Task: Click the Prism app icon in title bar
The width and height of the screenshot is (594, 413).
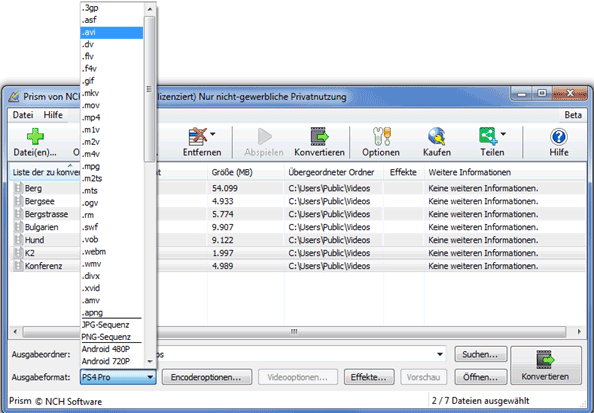Action: (x=14, y=97)
